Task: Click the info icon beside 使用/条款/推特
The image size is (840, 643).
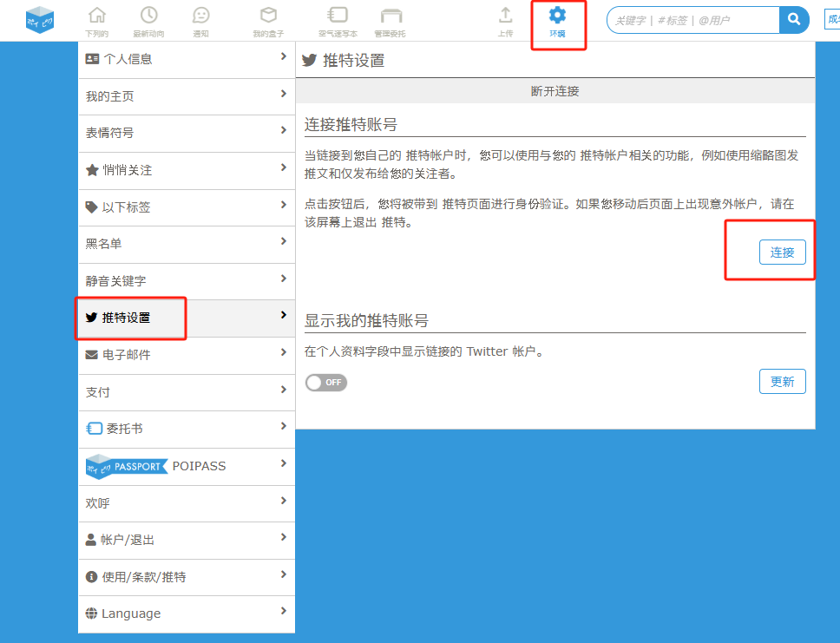Action: point(92,576)
